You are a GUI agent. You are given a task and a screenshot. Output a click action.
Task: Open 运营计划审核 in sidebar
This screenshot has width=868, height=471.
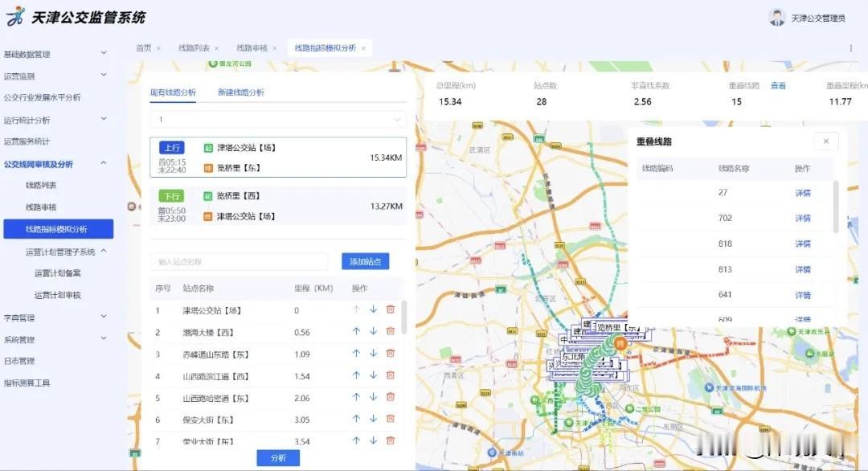[58, 295]
